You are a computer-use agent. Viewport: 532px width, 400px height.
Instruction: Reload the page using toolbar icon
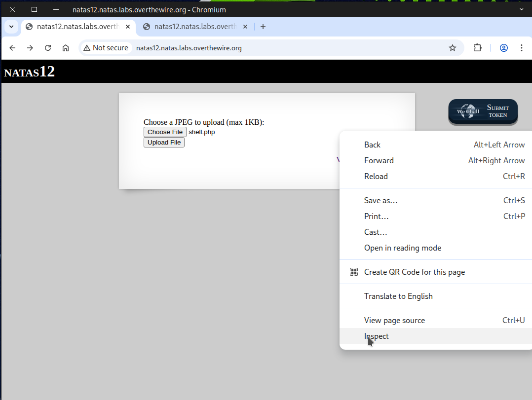[48, 48]
